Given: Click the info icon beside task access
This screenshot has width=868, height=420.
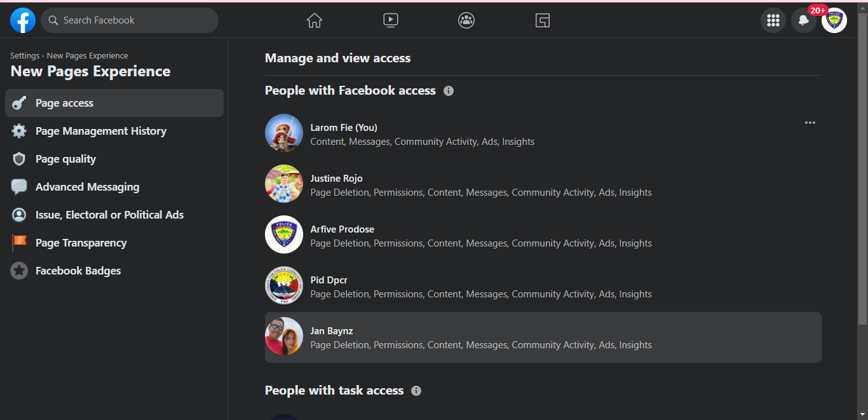Looking at the screenshot, I should [416, 391].
